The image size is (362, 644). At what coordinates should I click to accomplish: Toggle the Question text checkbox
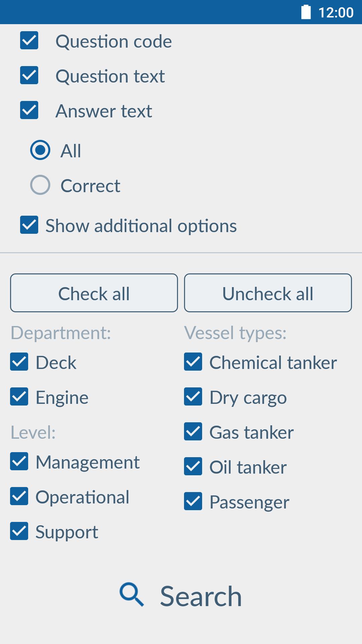[x=29, y=75]
